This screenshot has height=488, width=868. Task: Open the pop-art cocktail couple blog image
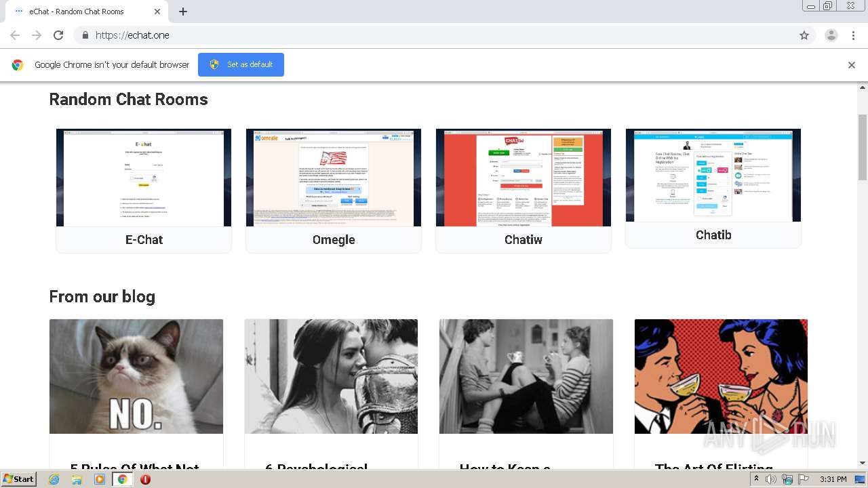[x=721, y=376]
